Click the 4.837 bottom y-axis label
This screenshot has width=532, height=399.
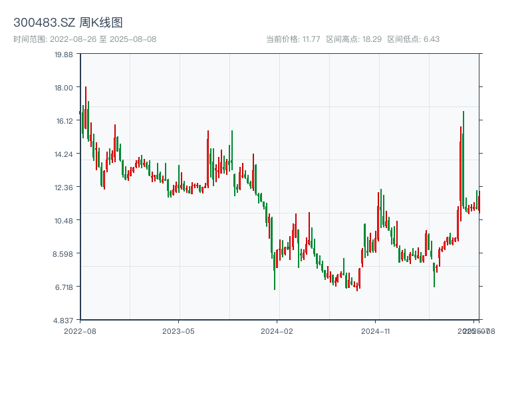64,321
